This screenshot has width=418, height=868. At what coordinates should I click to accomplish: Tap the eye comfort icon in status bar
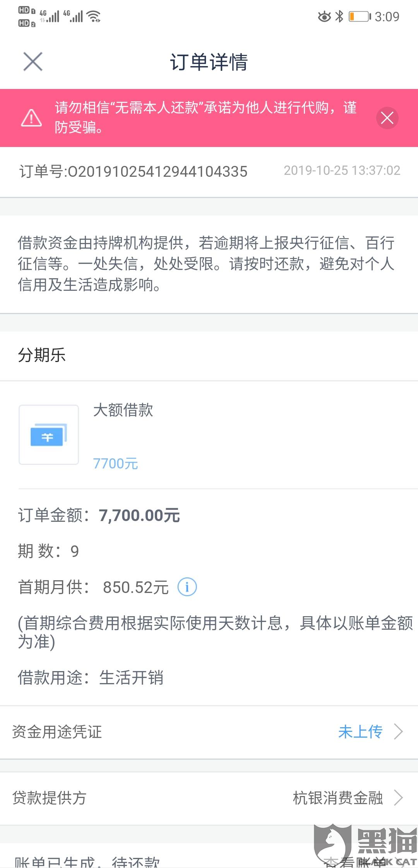click(x=324, y=17)
